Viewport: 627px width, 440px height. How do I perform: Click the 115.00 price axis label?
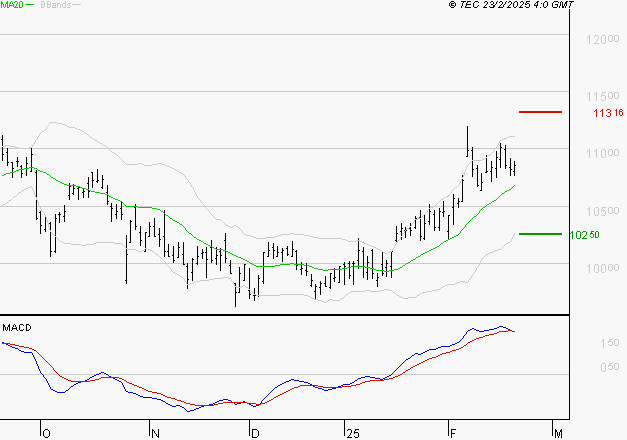coord(603,96)
